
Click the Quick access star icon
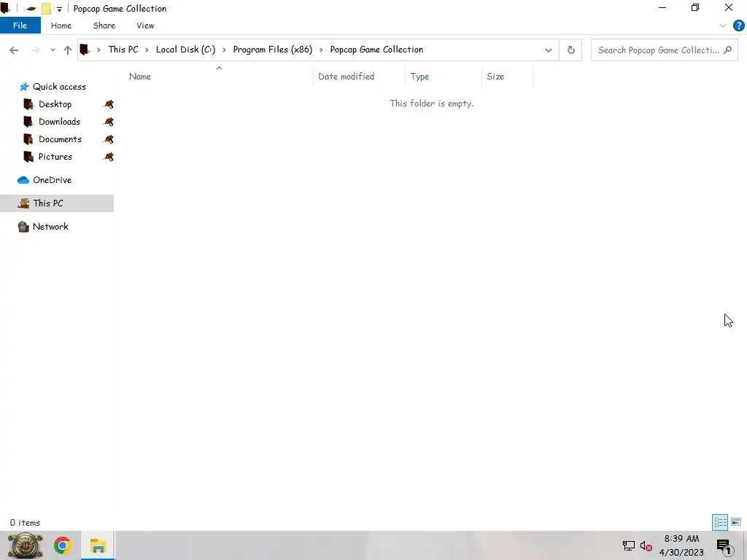point(24,87)
